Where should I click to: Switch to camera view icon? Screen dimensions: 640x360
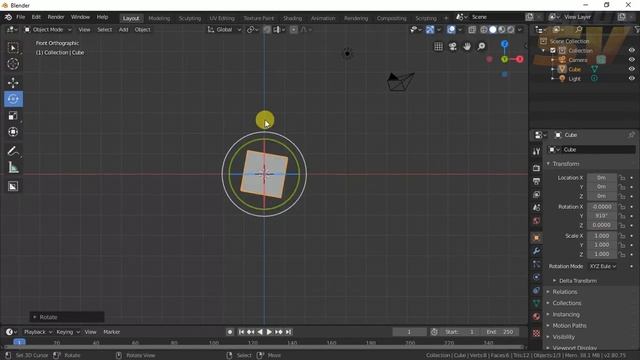pyautogui.click(x=453, y=47)
